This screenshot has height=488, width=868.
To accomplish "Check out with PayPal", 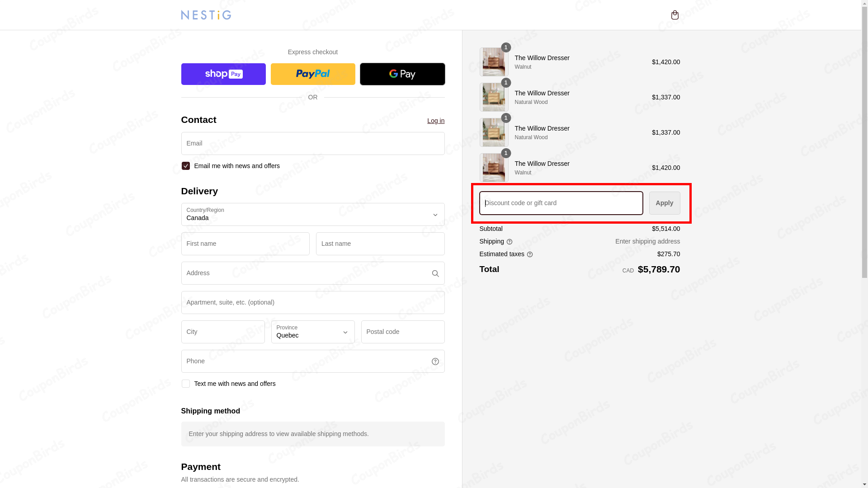I will pyautogui.click(x=312, y=74).
